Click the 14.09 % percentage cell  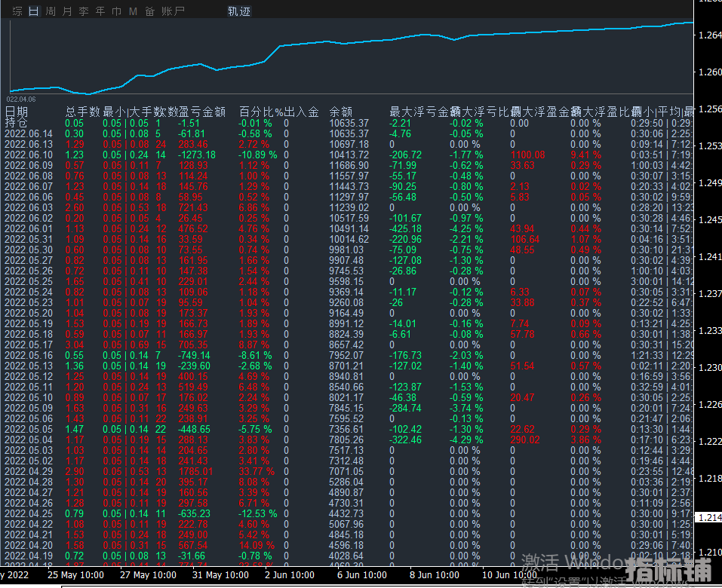pos(257,545)
